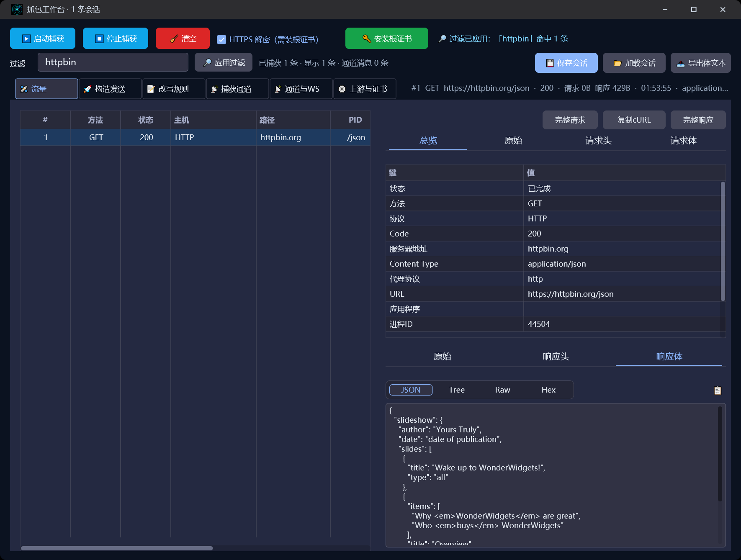Switch to the 请求头 tab

[598, 141]
